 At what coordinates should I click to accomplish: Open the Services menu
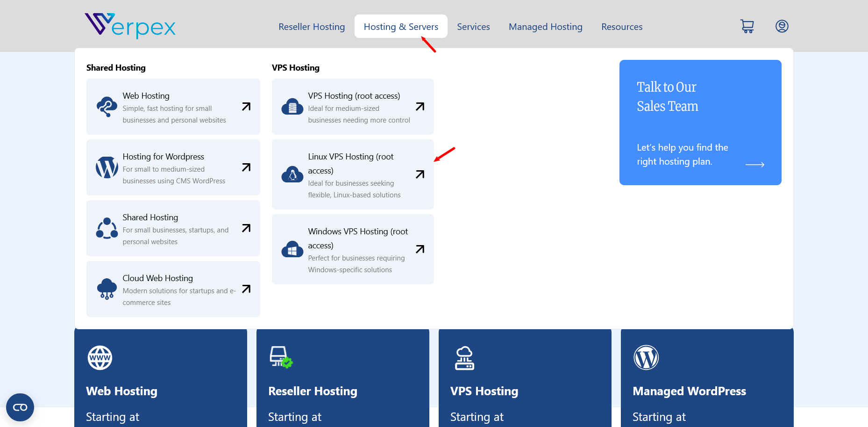(473, 27)
